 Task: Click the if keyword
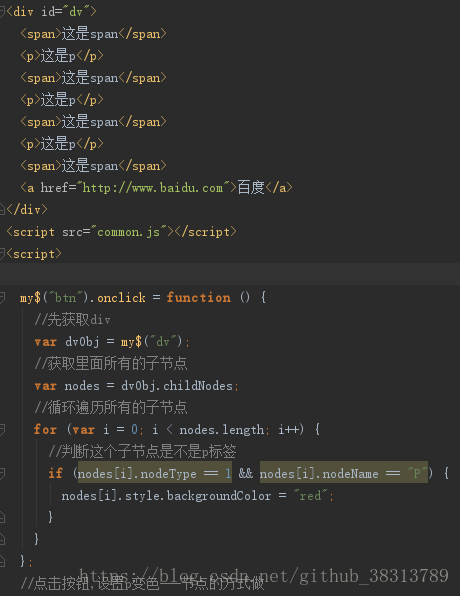click(56, 474)
